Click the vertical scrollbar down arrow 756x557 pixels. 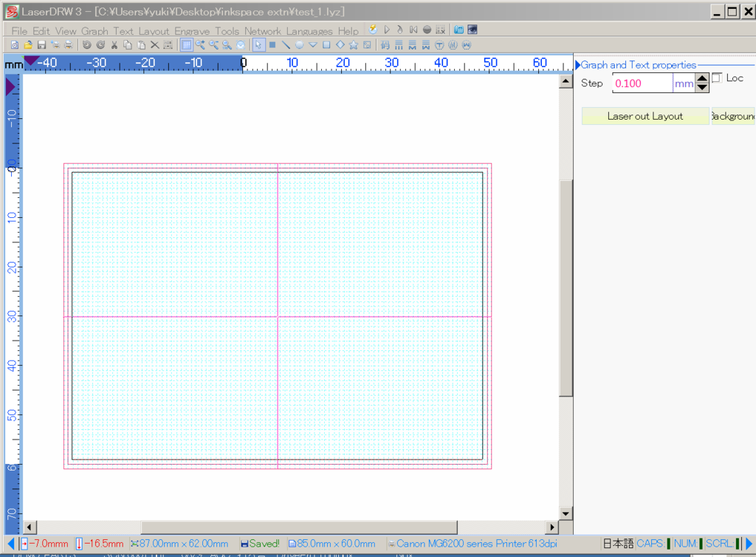(x=566, y=513)
